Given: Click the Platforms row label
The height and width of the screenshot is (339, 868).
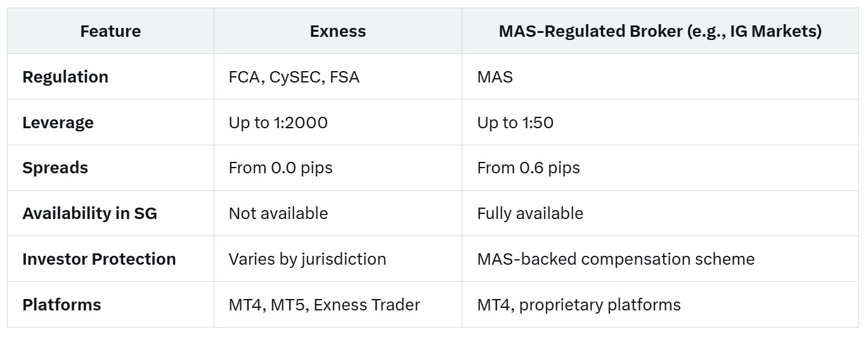Looking at the screenshot, I should [x=62, y=305].
